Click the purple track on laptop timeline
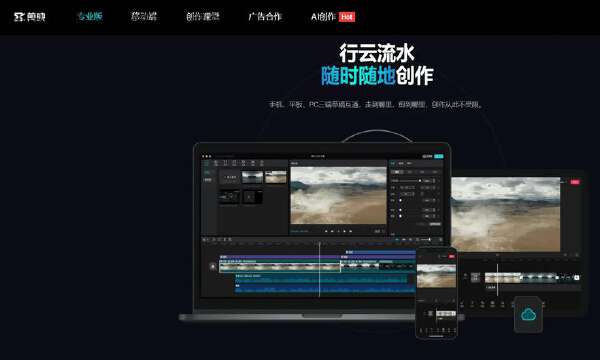The height and width of the screenshot is (360, 600). pos(318,257)
